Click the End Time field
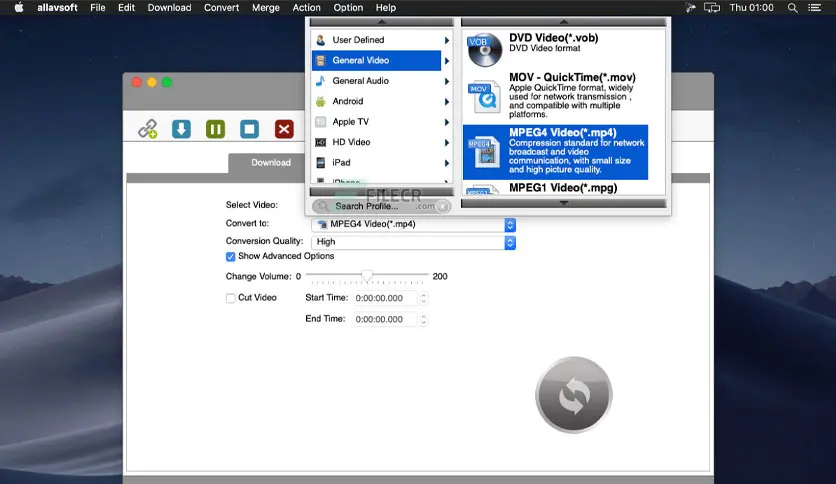The image size is (836, 484). 385,319
